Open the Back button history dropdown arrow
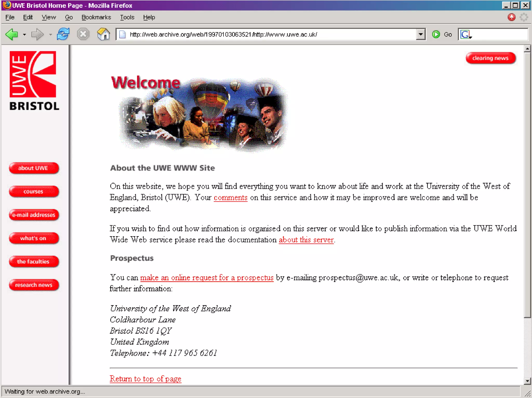 click(24, 35)
